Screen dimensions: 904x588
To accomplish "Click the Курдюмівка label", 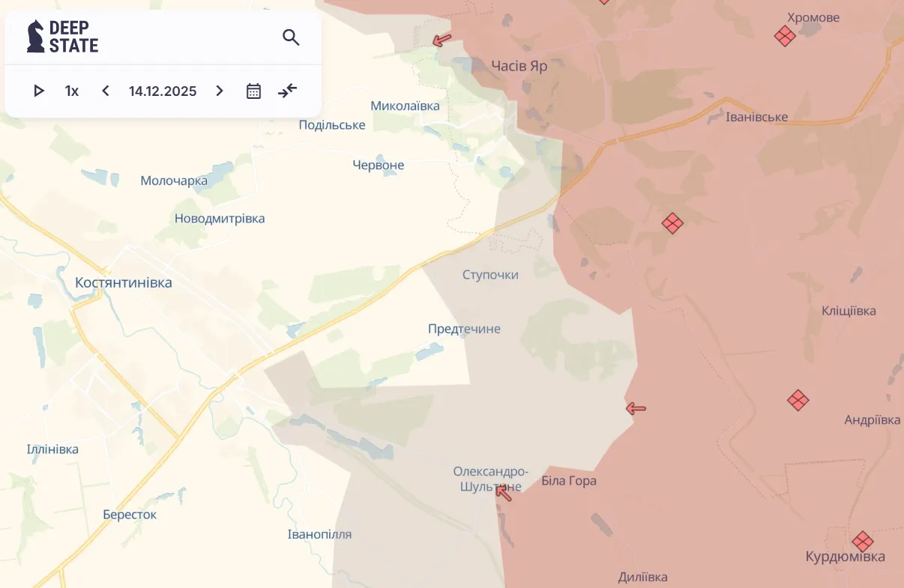I will click(846, 557).
